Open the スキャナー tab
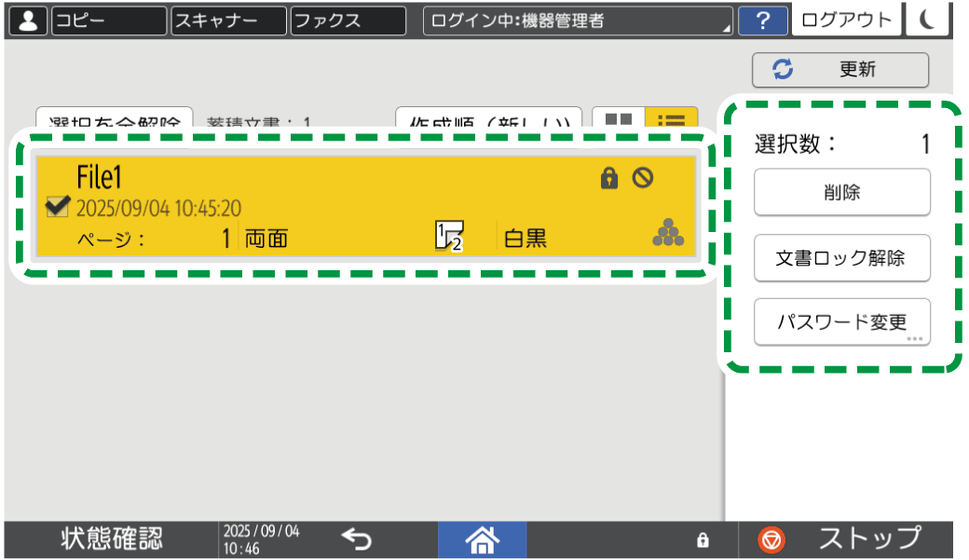This screenshot has width=969, height=560. click(228, 20)
